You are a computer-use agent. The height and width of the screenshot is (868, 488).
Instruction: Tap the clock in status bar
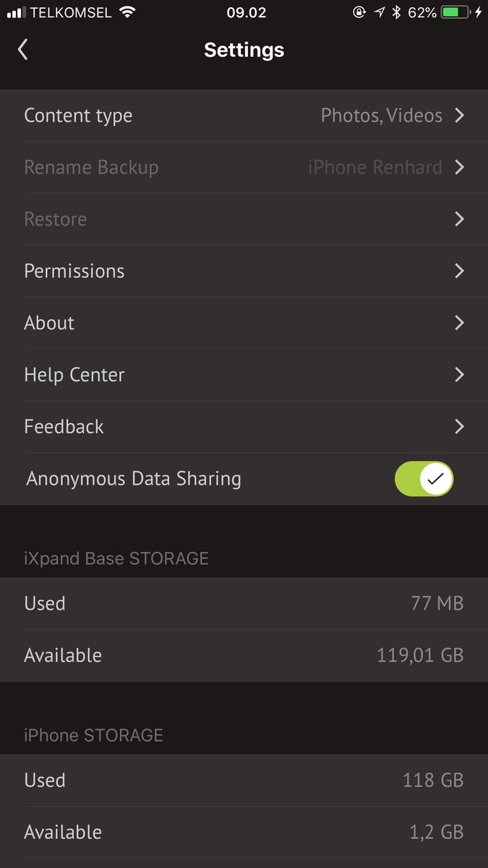[x=246, y=13]
